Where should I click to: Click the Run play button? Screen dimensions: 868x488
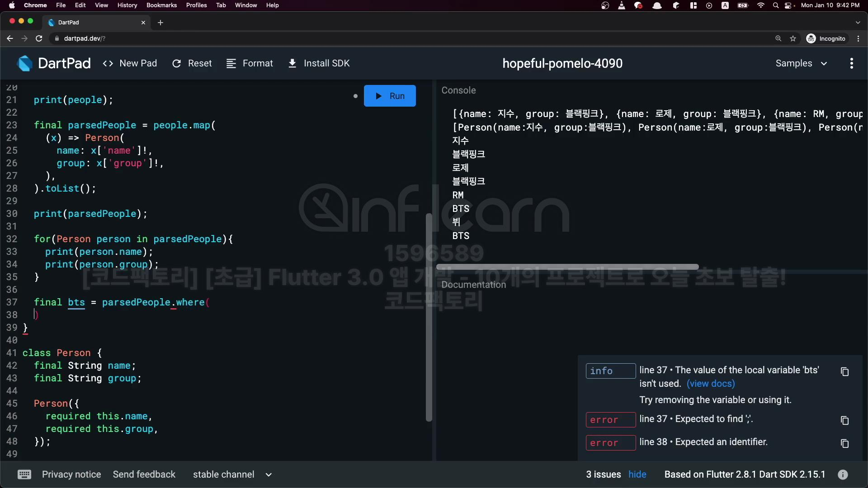(x=390, y=96)
